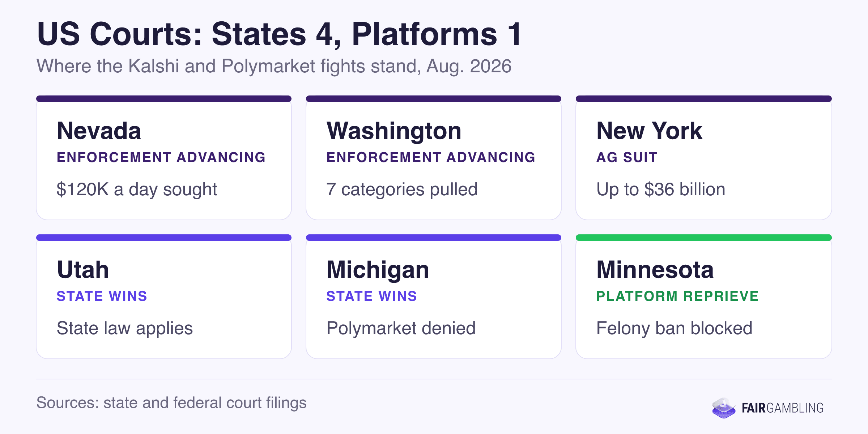Click the FairGambling logo icon

[x=724, y=408]
